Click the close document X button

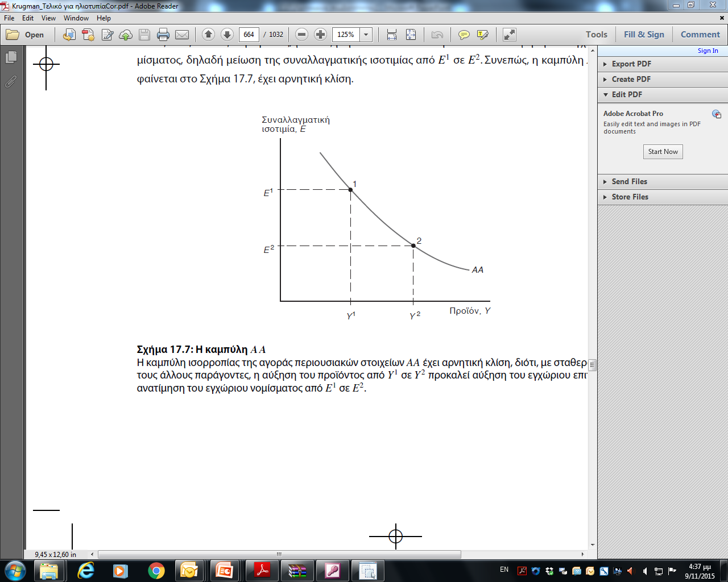click(723, 18)
